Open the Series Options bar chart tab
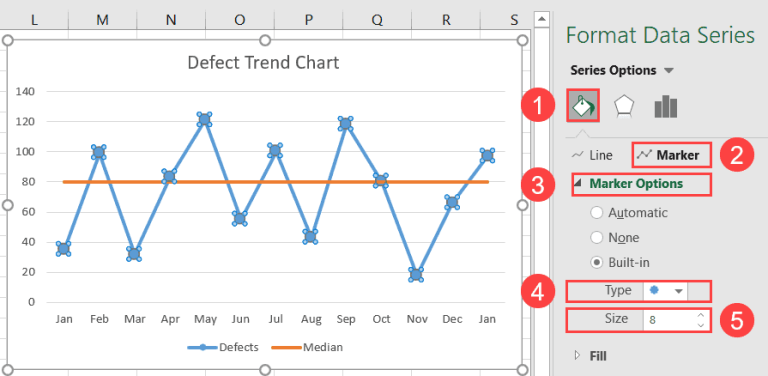 pos(666,106)
